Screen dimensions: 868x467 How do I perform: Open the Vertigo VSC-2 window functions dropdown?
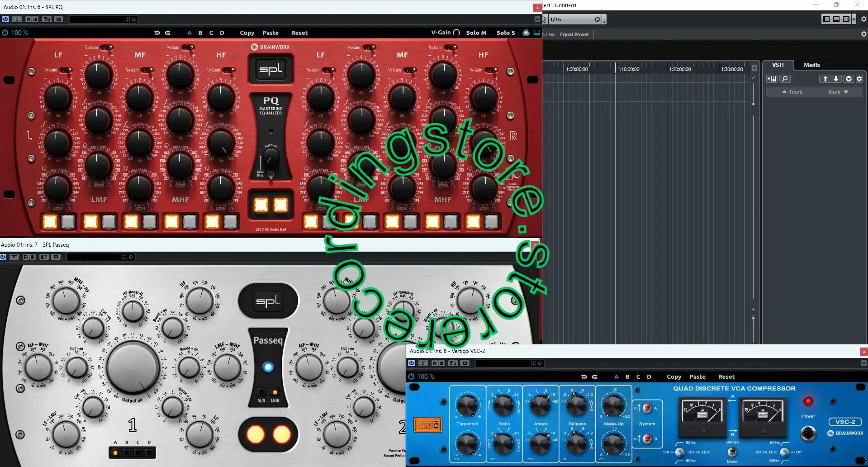863,363
